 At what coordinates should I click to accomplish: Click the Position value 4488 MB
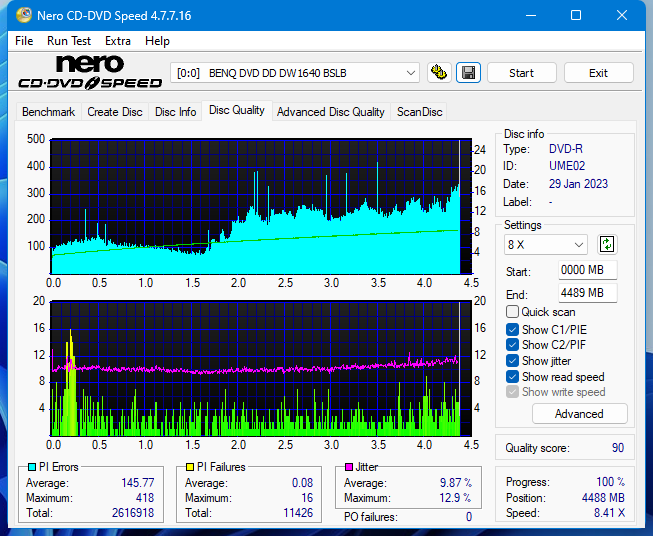click(x=603, y=498)
